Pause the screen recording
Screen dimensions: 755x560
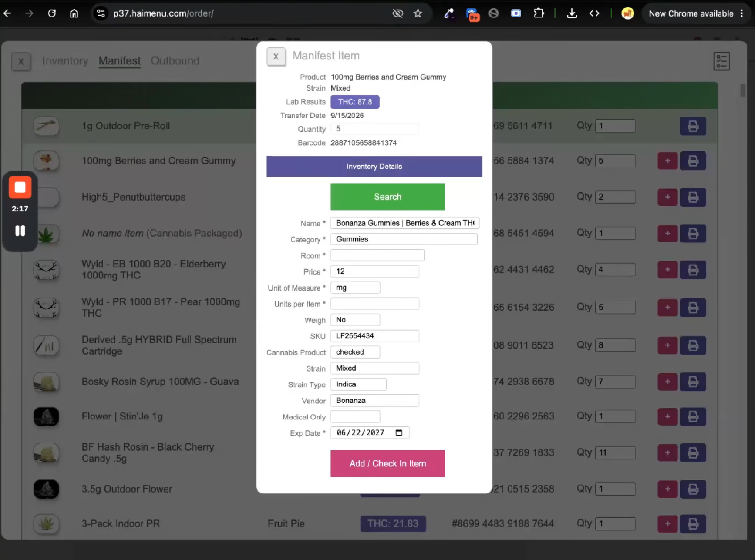pos(20,231)
